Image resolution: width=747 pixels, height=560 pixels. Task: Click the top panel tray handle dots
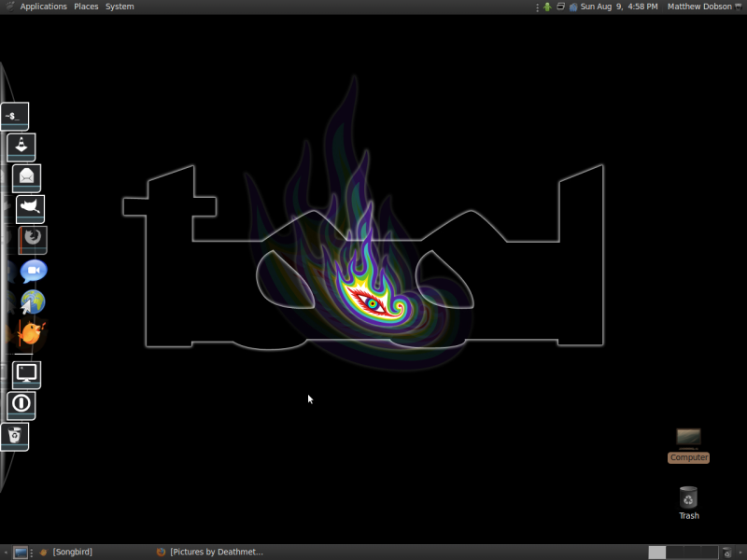538,7
